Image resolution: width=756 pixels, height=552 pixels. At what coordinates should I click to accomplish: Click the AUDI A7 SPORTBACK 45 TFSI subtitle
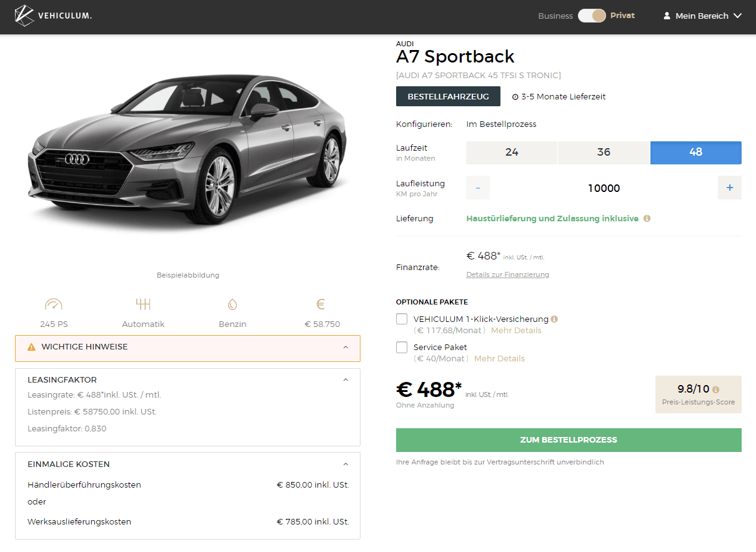(479, 76)
